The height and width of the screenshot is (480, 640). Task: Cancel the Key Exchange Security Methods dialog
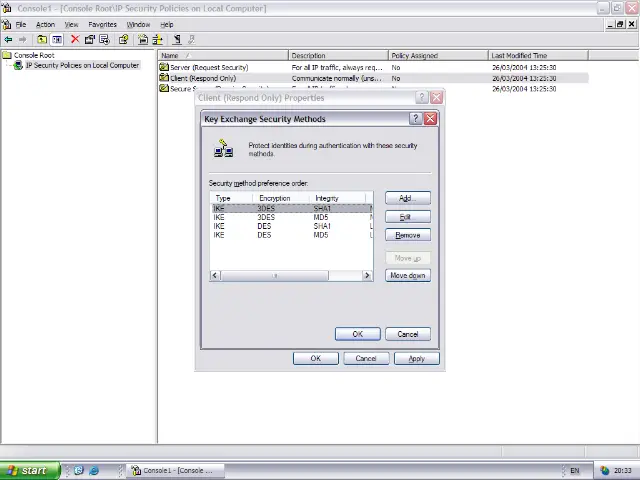[x=407, y=334]
